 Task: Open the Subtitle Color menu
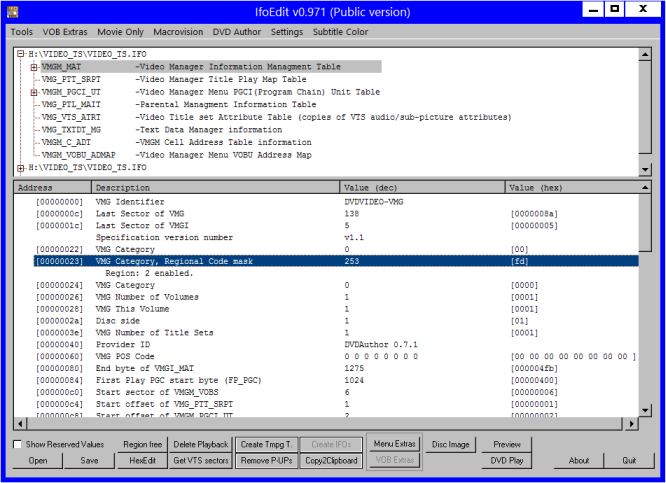click(340, 32)
